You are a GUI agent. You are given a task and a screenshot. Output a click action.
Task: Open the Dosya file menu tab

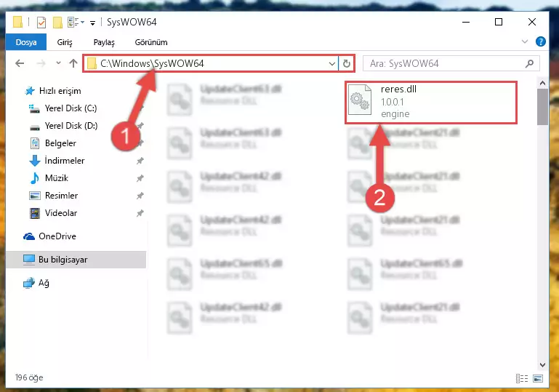26,42
